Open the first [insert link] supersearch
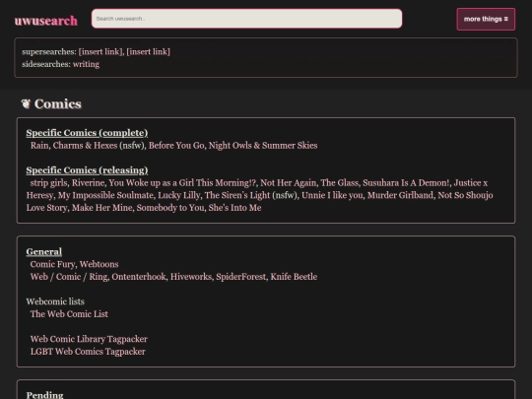The width and height of the screenshot is (532, 399). (100, 52)
